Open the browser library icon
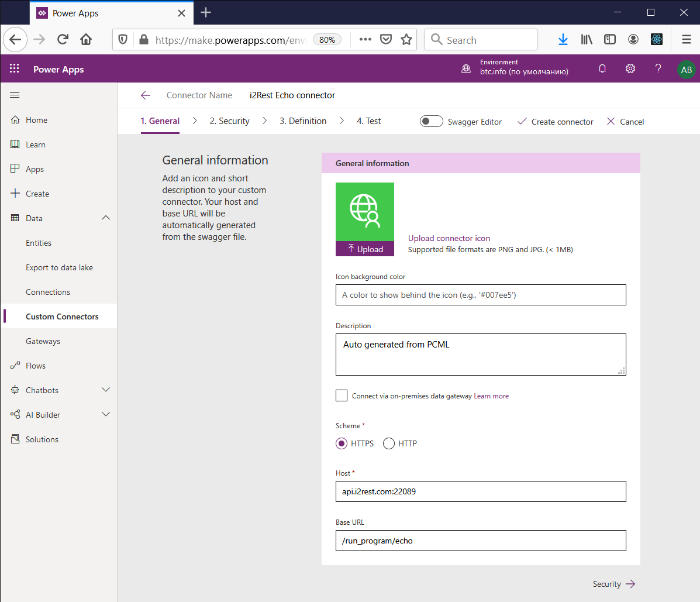 coord(587,40)
